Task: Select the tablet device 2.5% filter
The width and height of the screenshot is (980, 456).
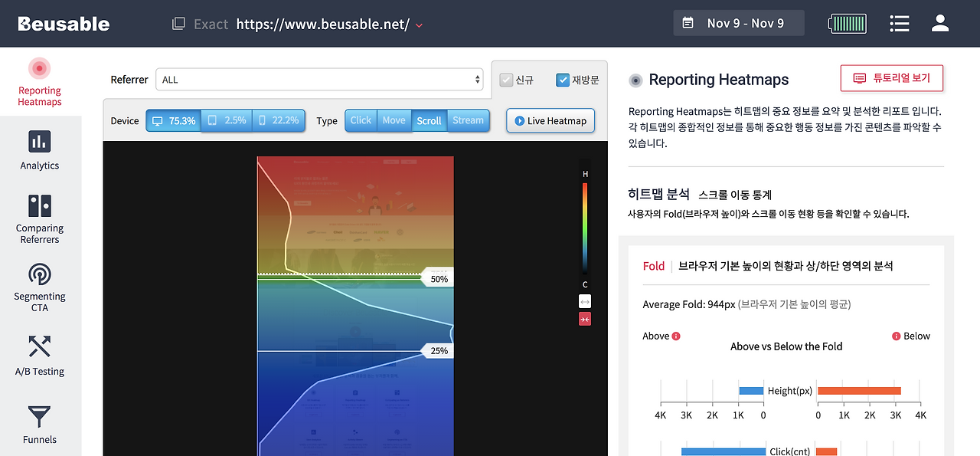Action: [x=227, y=120]
